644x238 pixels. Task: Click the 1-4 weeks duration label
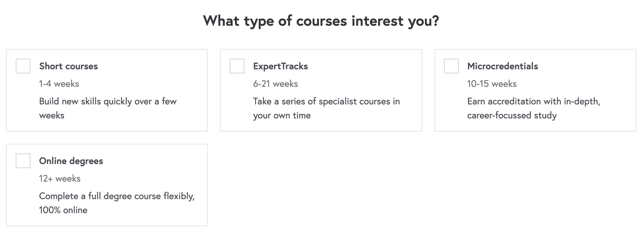59,84
